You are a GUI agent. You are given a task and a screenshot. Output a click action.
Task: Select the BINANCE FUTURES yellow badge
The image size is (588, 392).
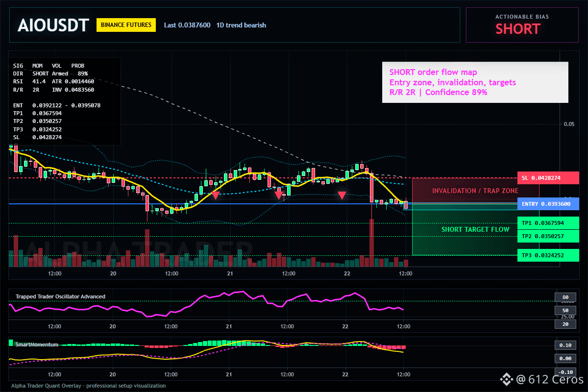(126, 25)
